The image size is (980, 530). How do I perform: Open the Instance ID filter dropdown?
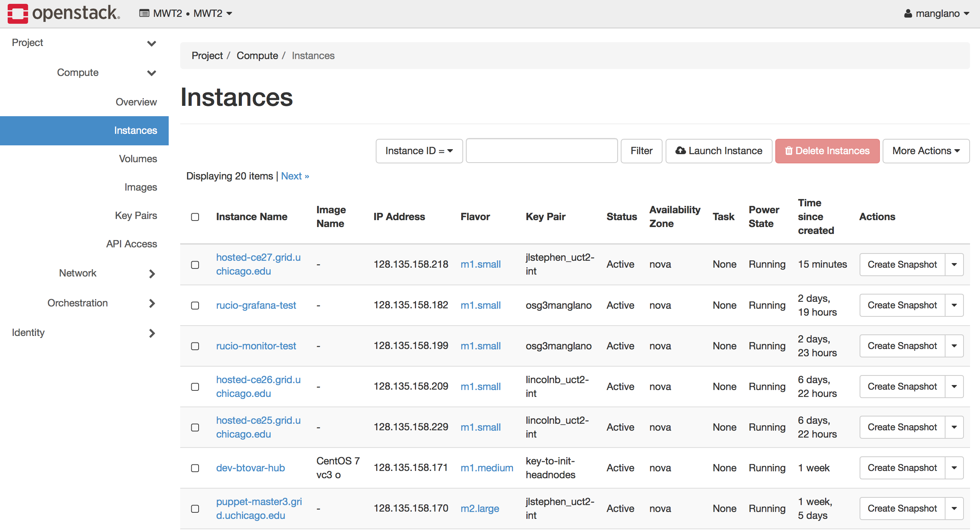tap(419, 151)
